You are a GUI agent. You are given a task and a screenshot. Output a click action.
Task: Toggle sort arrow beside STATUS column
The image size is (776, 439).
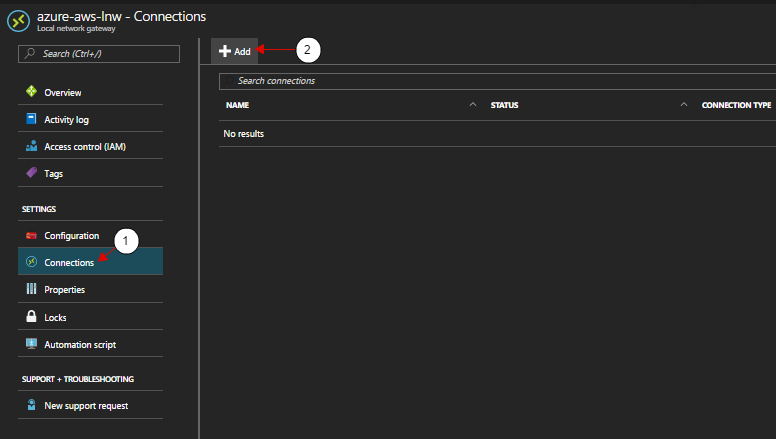tap(684, 104)
